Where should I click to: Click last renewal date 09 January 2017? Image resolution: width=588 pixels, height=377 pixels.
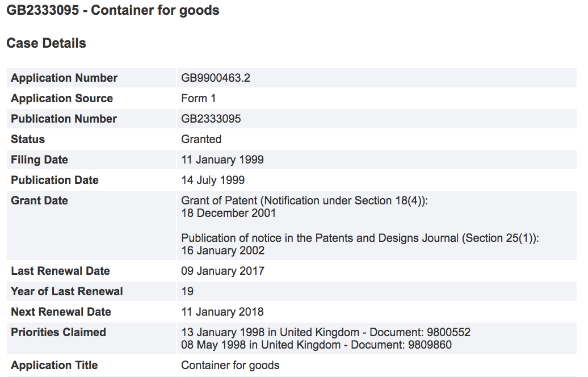[222, 271]
